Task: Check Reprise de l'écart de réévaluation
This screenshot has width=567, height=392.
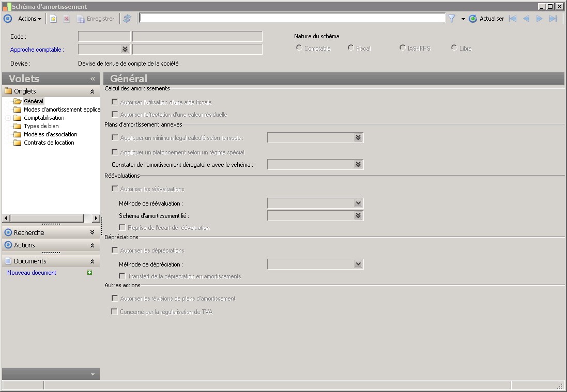Action: (122, 227)
